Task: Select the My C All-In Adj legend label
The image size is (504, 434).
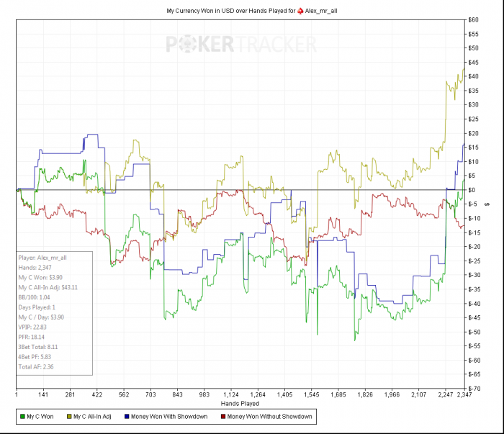Action: pyautogui.click(x=92, y=416)
